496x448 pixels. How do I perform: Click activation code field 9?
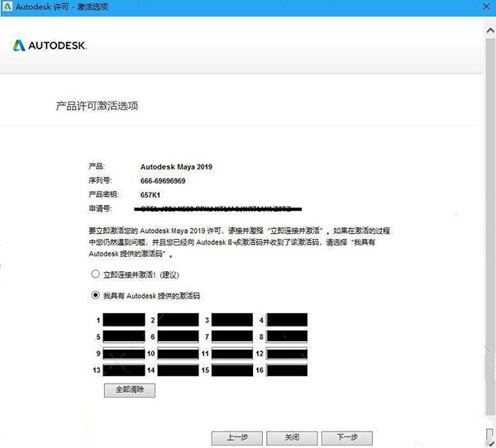click(124, 354)
